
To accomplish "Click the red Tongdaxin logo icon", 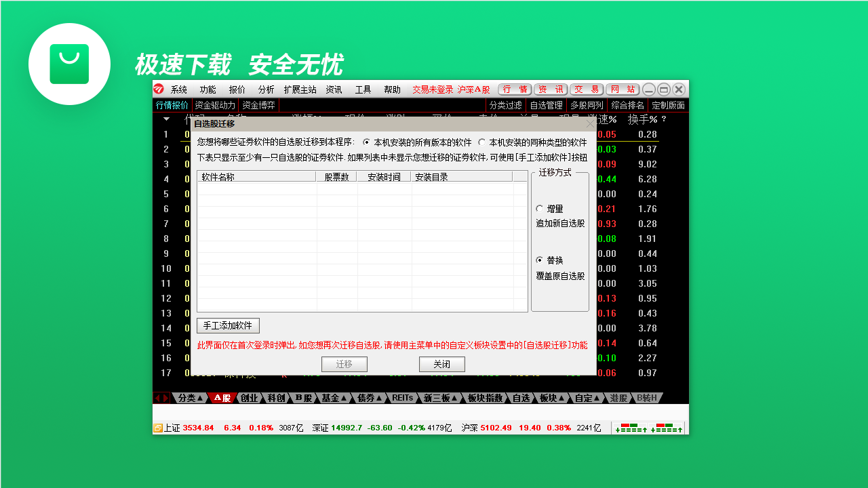I will (x=159, y=89).
